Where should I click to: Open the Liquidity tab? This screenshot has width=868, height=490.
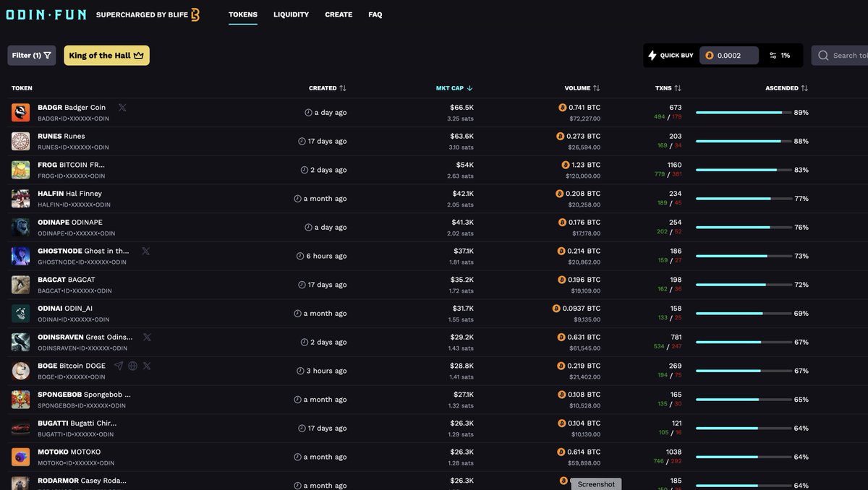291,14
